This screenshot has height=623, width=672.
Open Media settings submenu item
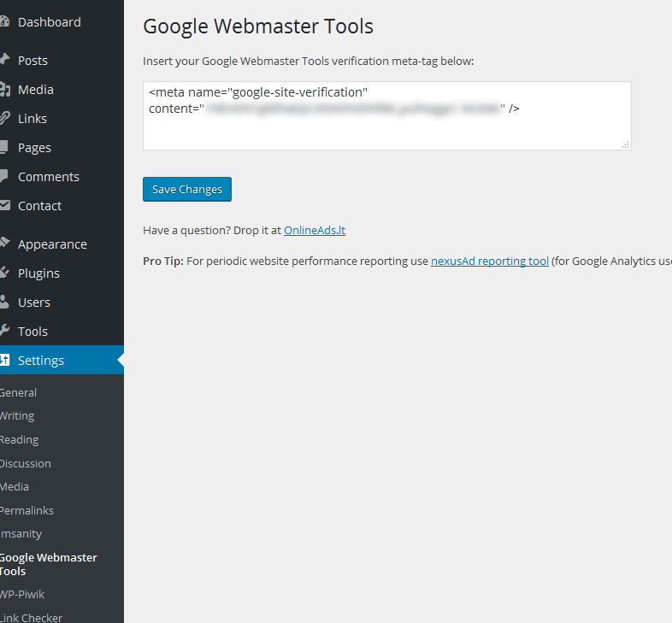point(15,487)
